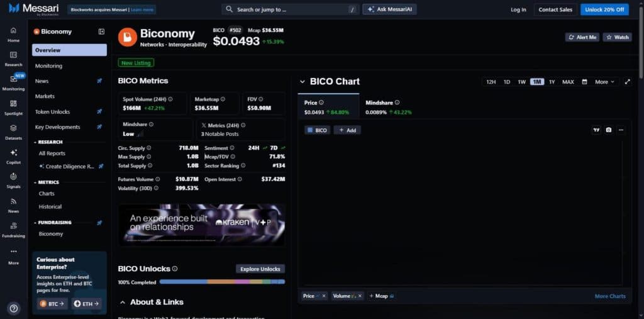Screen dimensions: 644x319
Task: Click the Unlock 20% Off button
Action: pos(604,9)
